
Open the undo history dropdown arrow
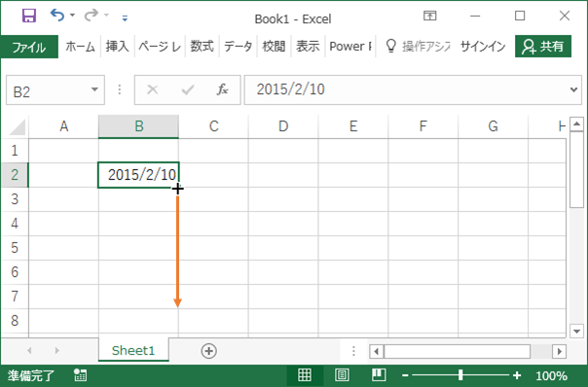click(72, 16)
